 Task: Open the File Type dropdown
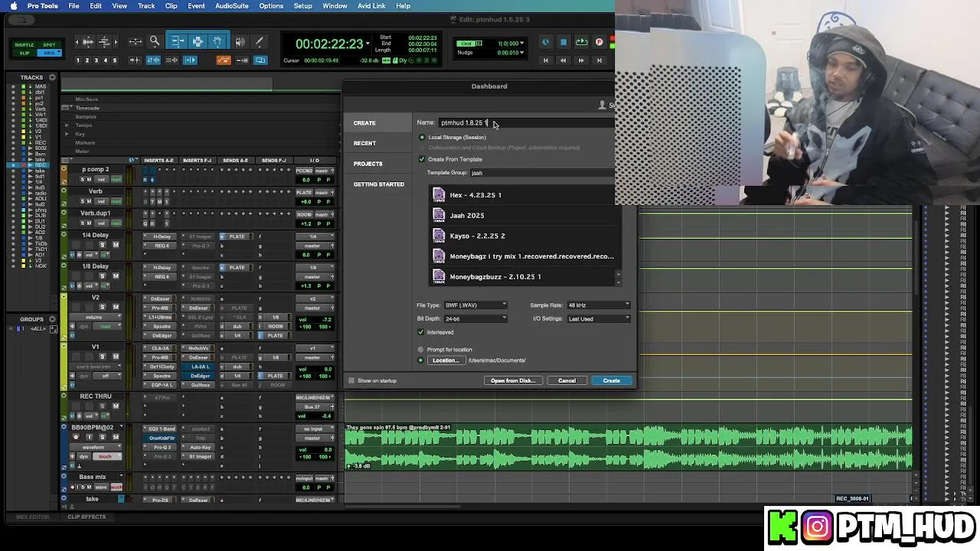[475, 305]
